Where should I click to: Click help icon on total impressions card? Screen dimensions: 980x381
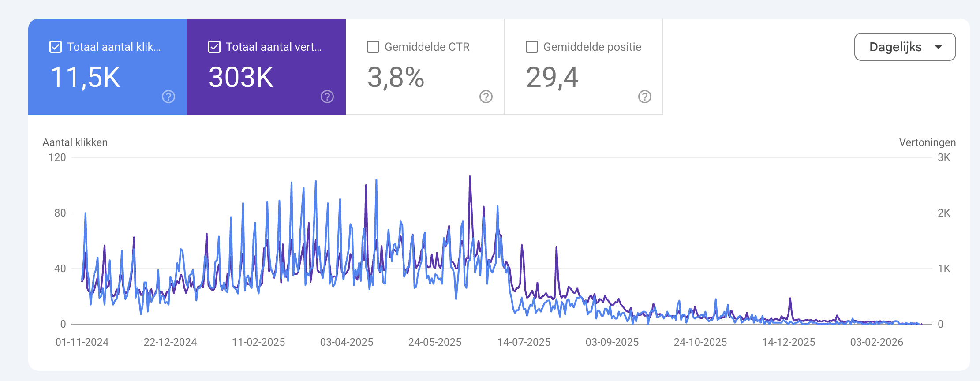(x=327, y=97)
